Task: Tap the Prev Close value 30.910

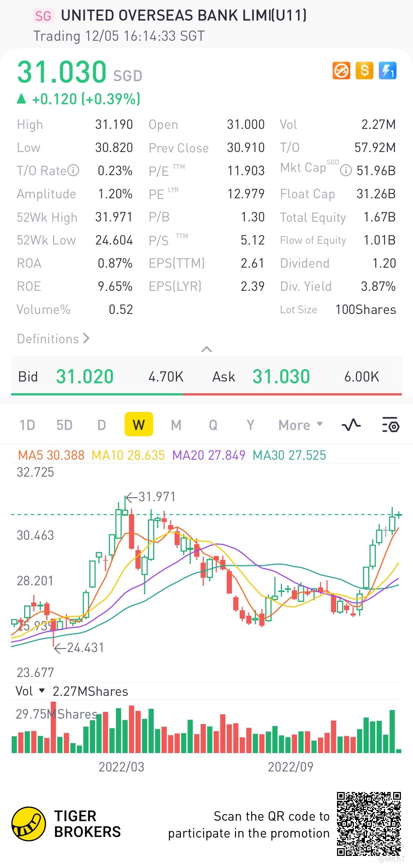Action: 246,148
